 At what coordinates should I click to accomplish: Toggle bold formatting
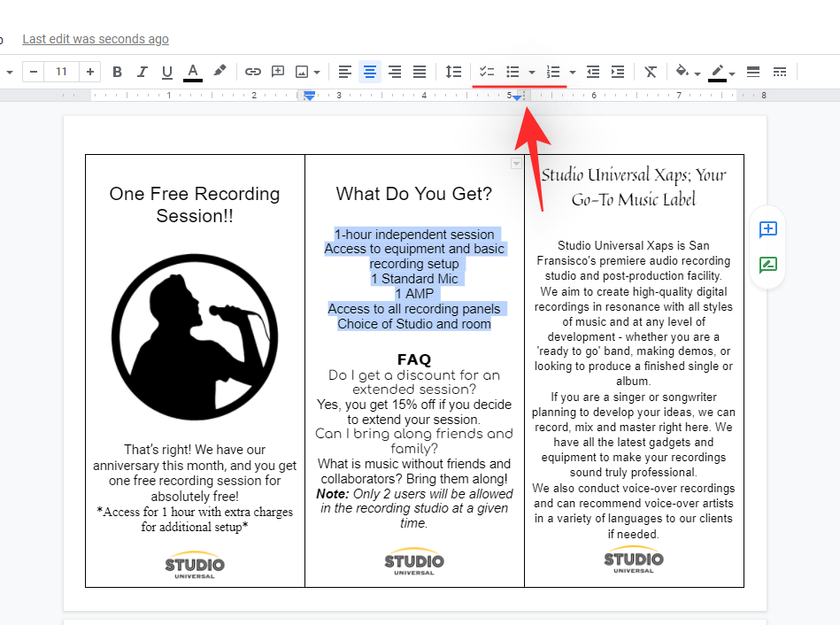coord(118,72)
